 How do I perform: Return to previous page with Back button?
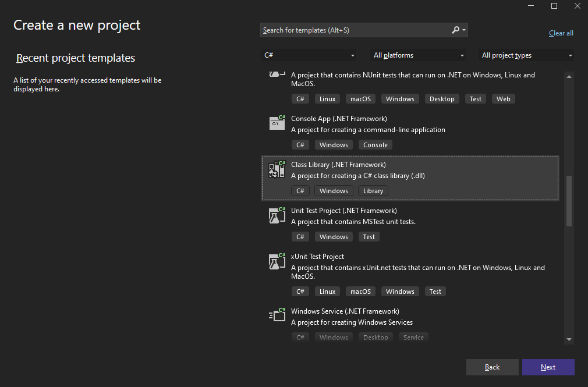(493, 367)
